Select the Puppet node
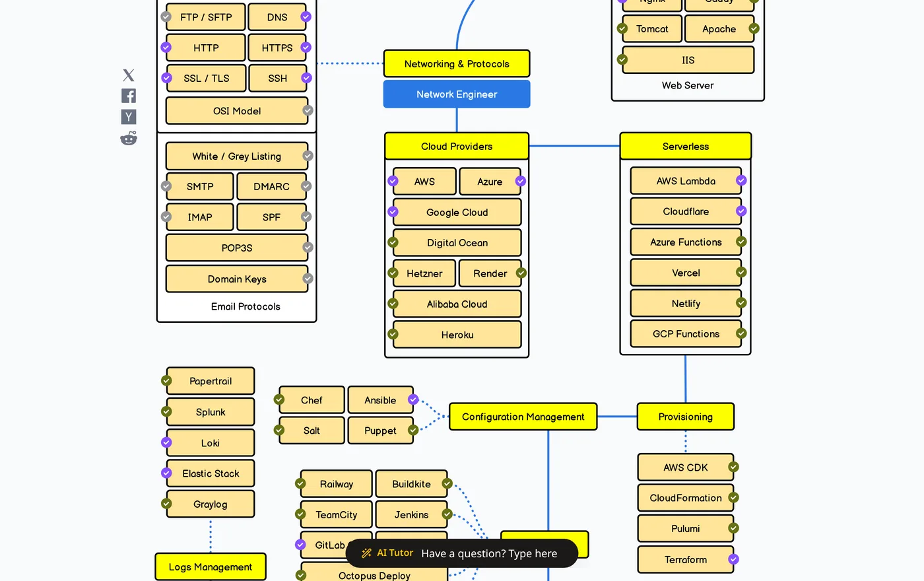 click(x=380, y=430)
